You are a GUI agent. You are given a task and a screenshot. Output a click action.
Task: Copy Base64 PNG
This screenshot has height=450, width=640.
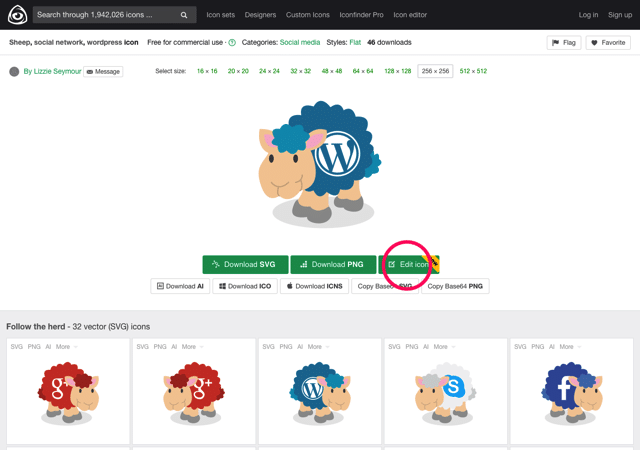[455, 286]
